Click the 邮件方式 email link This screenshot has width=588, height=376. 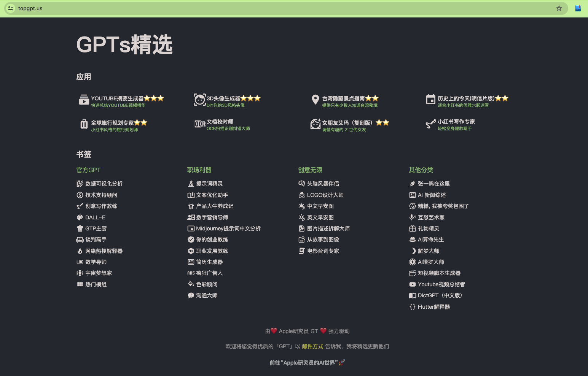click(312, 346)
